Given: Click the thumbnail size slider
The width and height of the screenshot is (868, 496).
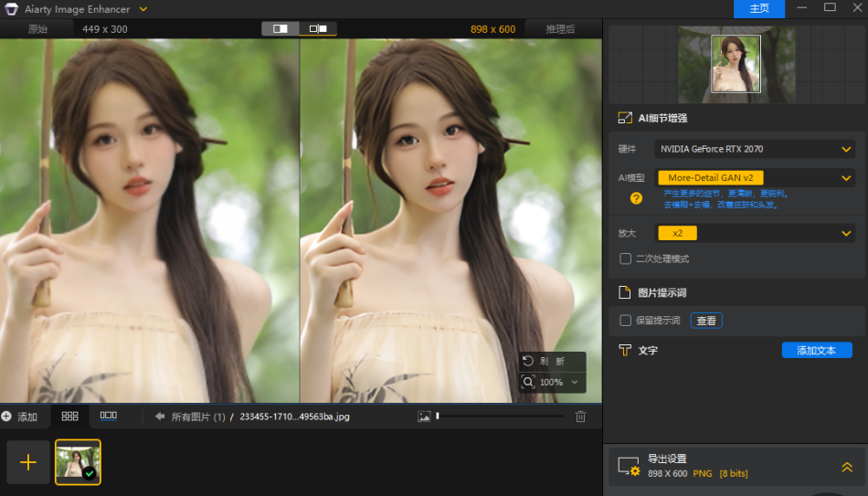Looking at the screenshot, I should pyautogui.click(x=500, y=417).
